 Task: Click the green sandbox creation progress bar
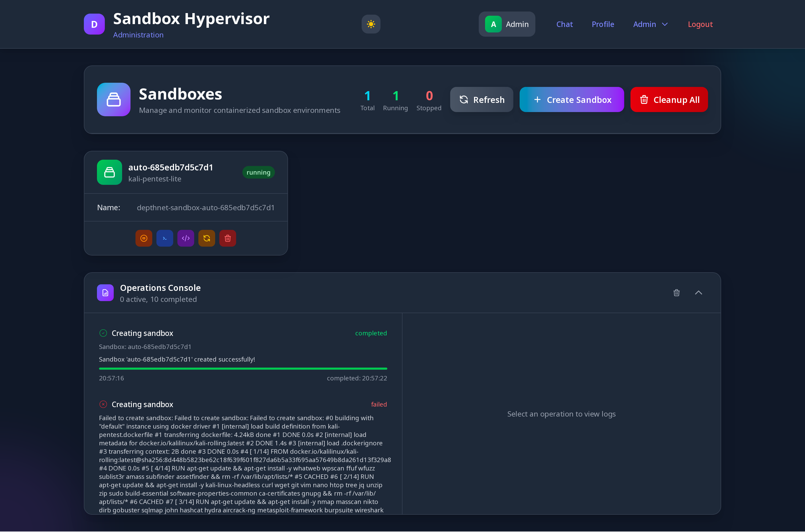[x=243, y=368]
